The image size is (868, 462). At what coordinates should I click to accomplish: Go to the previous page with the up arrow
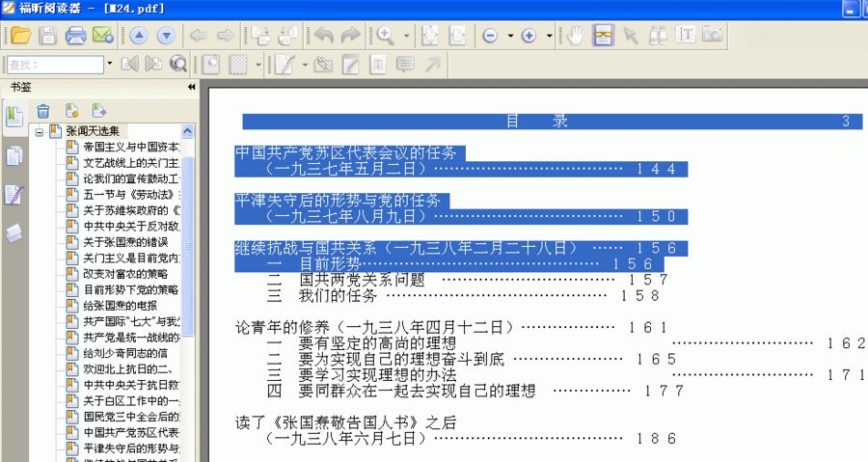139,36
